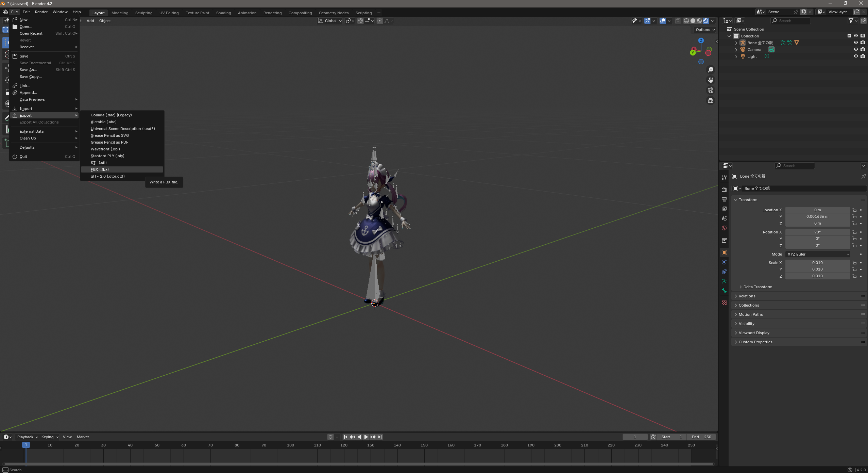The image size is (868, 473).
Task: Switch to the Shading workspace tab
Action: (x=223, y=13)
